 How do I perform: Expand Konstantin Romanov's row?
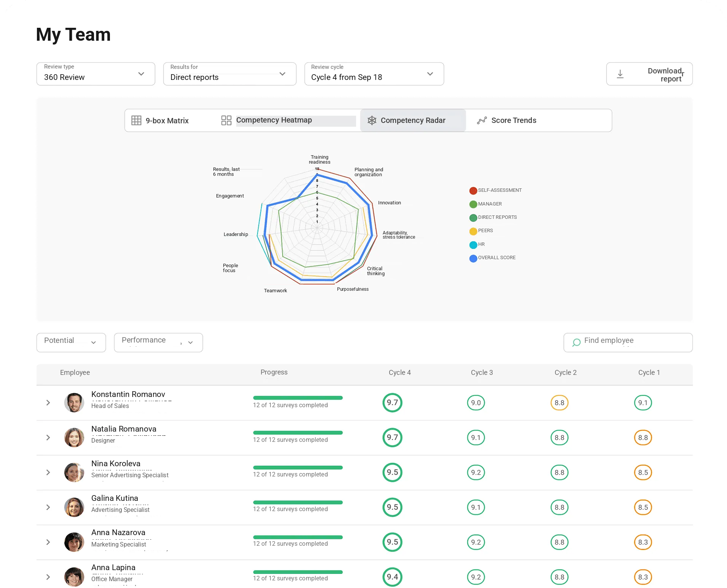pyautogui.click(x=48, y=403)
